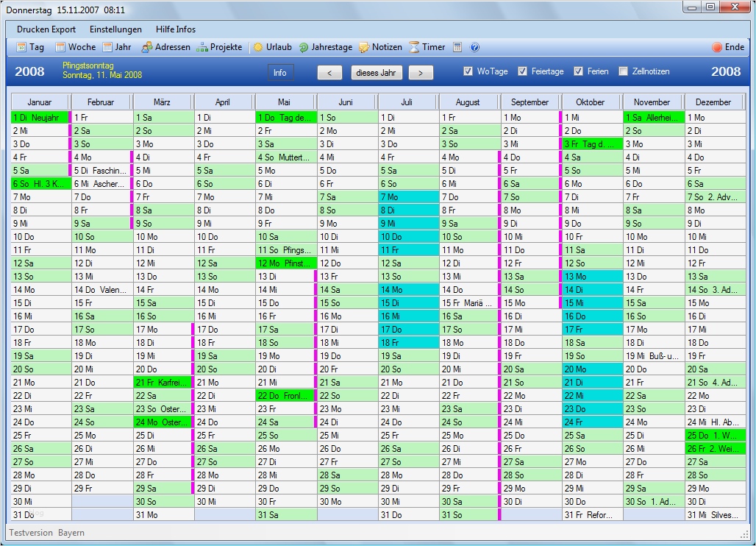Open the Tag day view
Image resolution: width=756 pixels, height=546 pixels.
[x=30, y=47]
